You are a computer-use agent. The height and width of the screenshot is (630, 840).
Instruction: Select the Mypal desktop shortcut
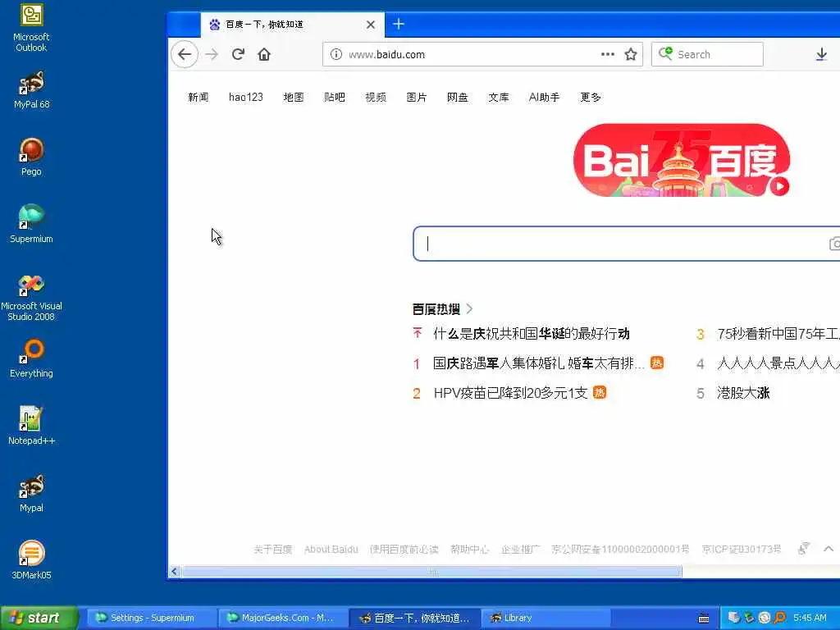coord(31,493)
